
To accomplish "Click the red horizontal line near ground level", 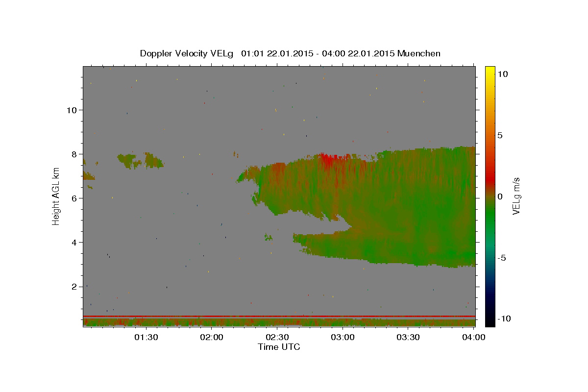I will click(279, 316).
